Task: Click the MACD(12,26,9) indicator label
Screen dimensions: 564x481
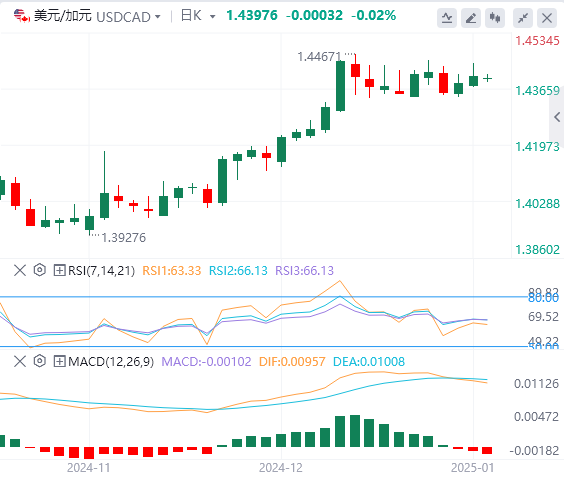Action: click(x=111, y=362)
